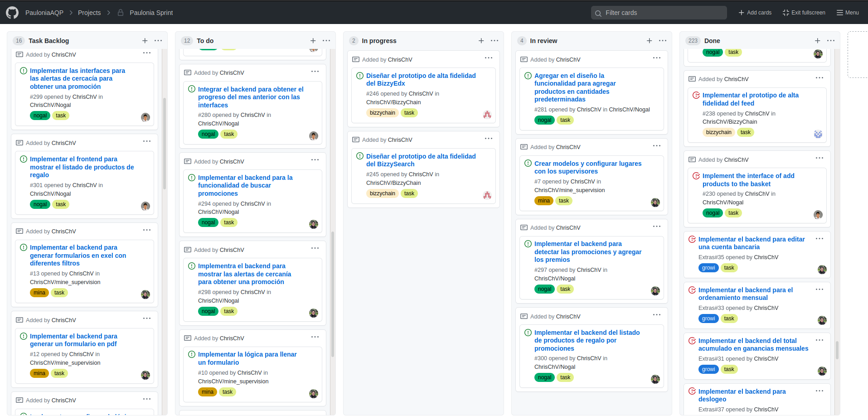Open In progress column options menu
Viewport: 868px width, 420px height.
click(495, 41)
